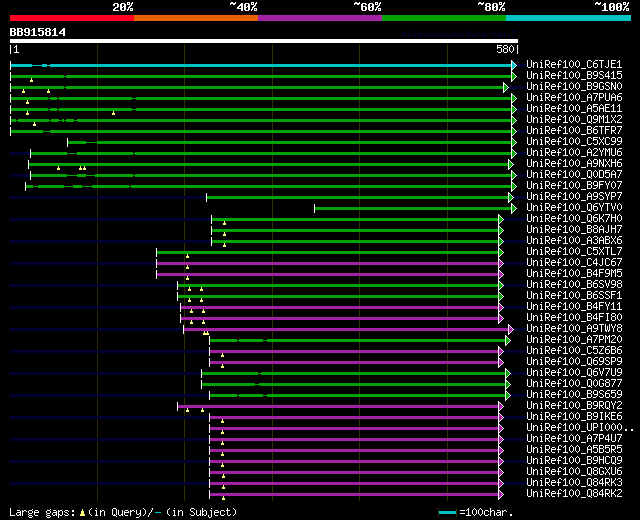Open the UniRef100_B4FY11 entry
640x520 pixels.
574,307
